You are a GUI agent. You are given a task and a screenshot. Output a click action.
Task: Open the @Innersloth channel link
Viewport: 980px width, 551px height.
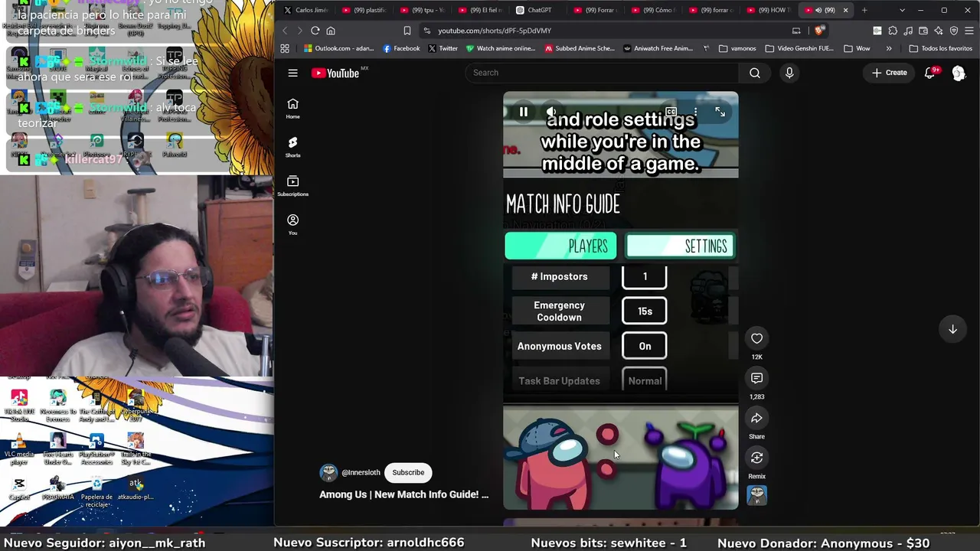pos(361,473)
